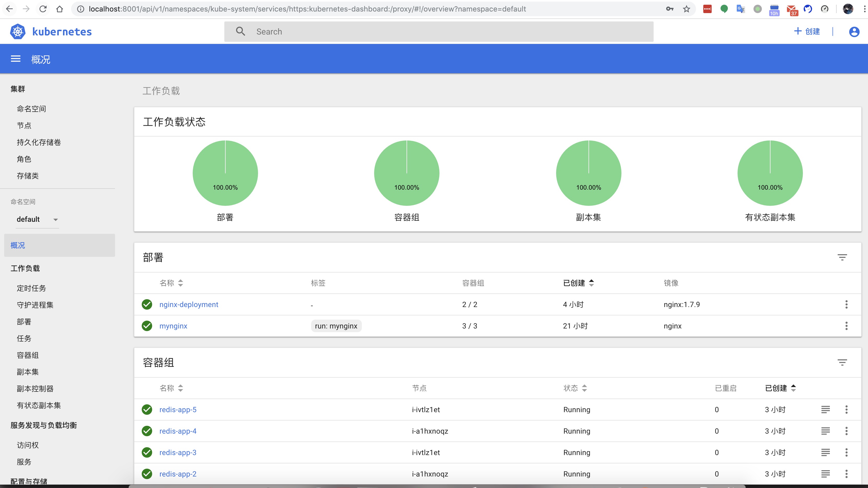Click the 部署 green pie chart

pos(225,173)
